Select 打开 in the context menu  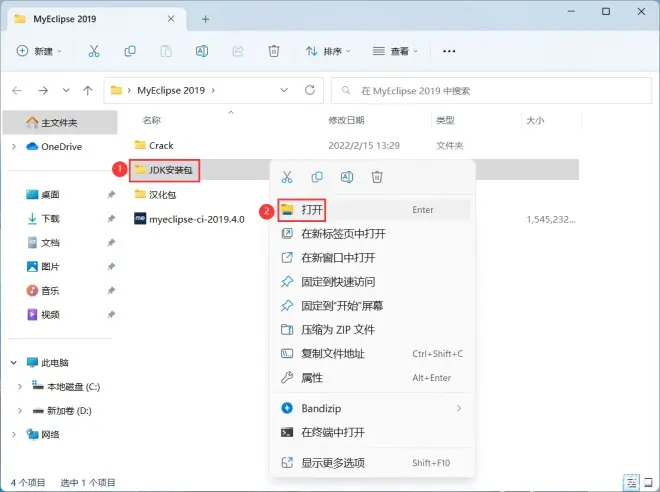[x=373, y=210]
